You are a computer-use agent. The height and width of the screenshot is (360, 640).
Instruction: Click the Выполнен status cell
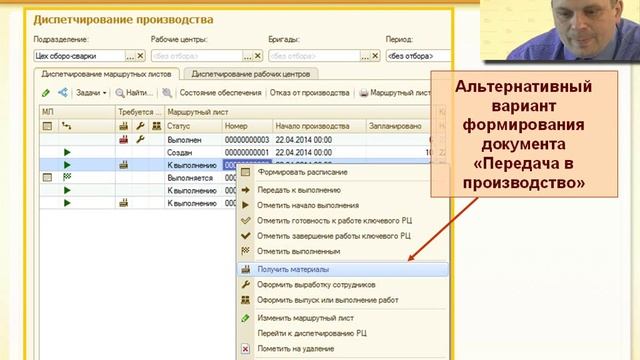point(193,140)
